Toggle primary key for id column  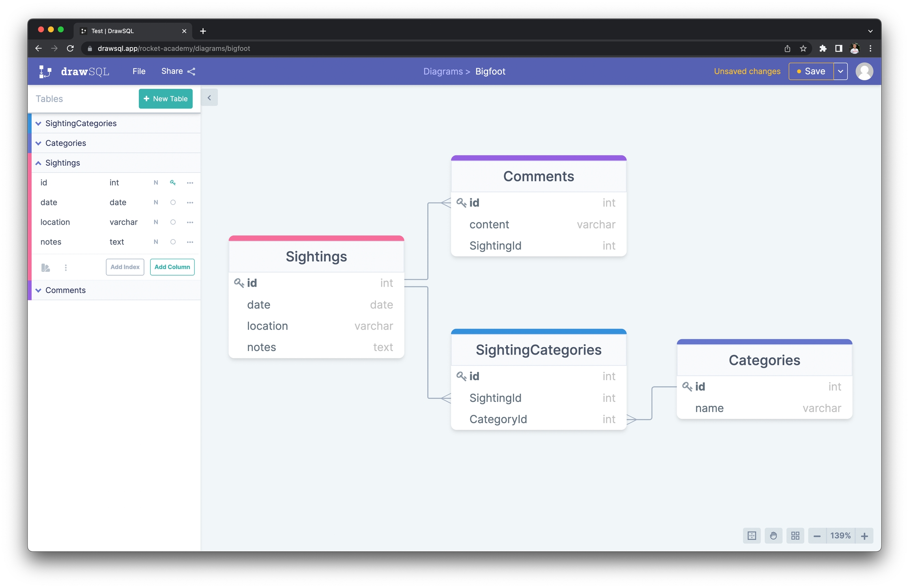[x=173, y=183]
